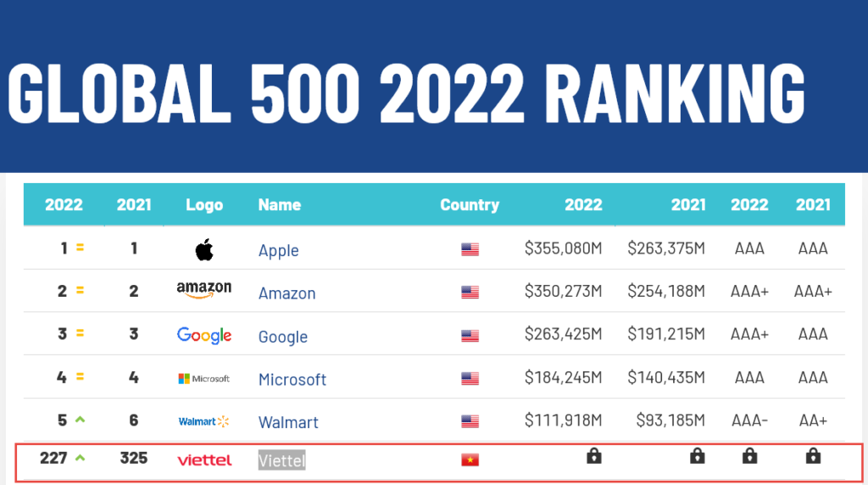Click the Vietnam flag icon
The image size is (868, 485).
[x=470, y=460]
